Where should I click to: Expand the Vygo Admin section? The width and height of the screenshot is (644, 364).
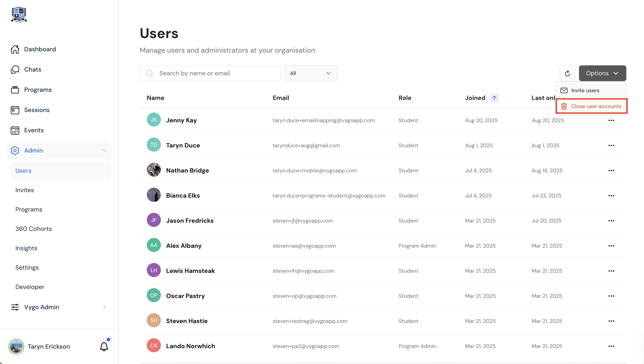coord(104,307)
